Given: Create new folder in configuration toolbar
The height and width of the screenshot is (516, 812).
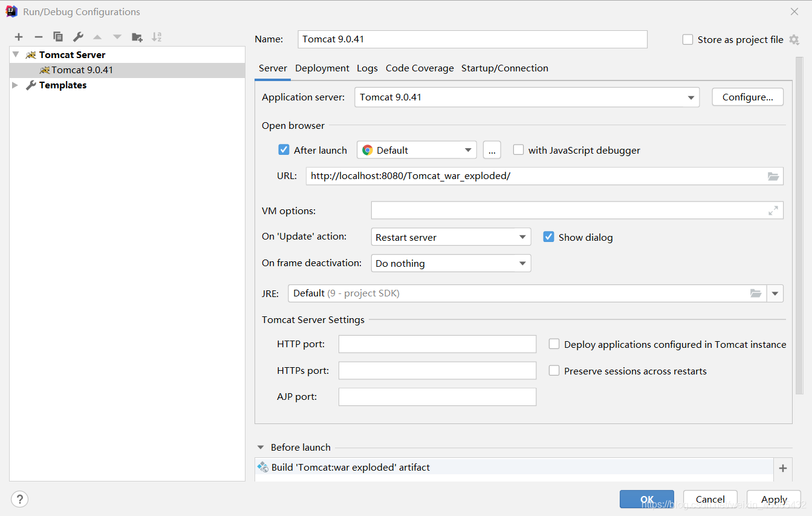Looking at the screenshot, I should pyautogui.click(x=137, y=37).
